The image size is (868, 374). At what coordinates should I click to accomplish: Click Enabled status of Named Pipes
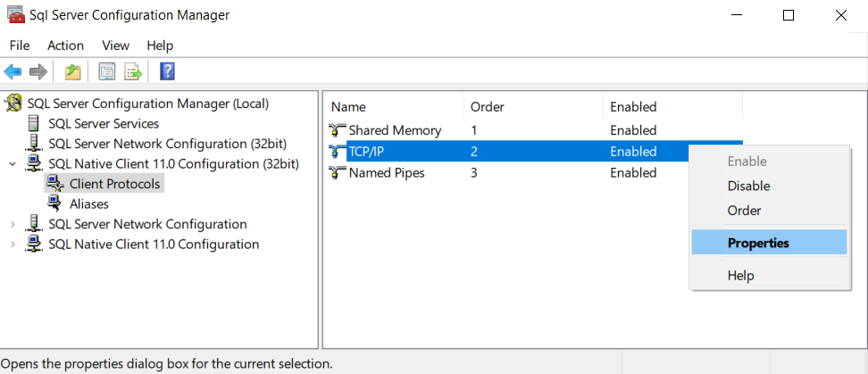633,172
